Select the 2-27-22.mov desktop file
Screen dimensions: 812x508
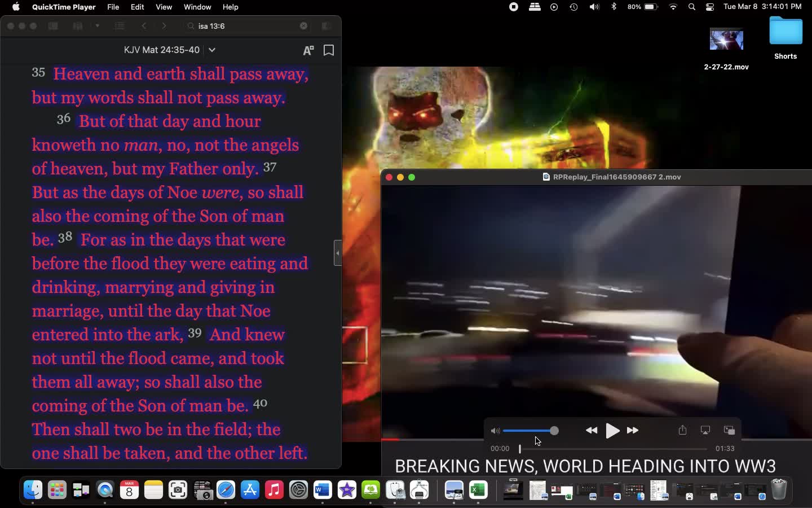click(x=726, y=50)
